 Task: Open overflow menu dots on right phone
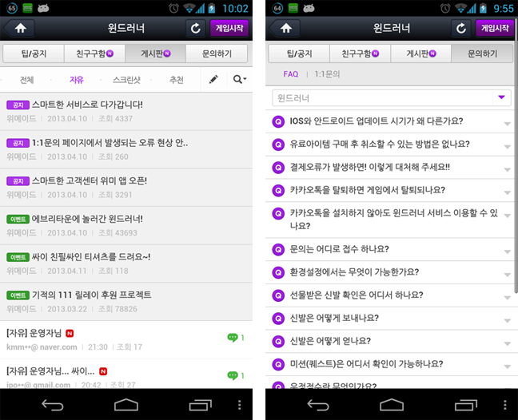505,405
